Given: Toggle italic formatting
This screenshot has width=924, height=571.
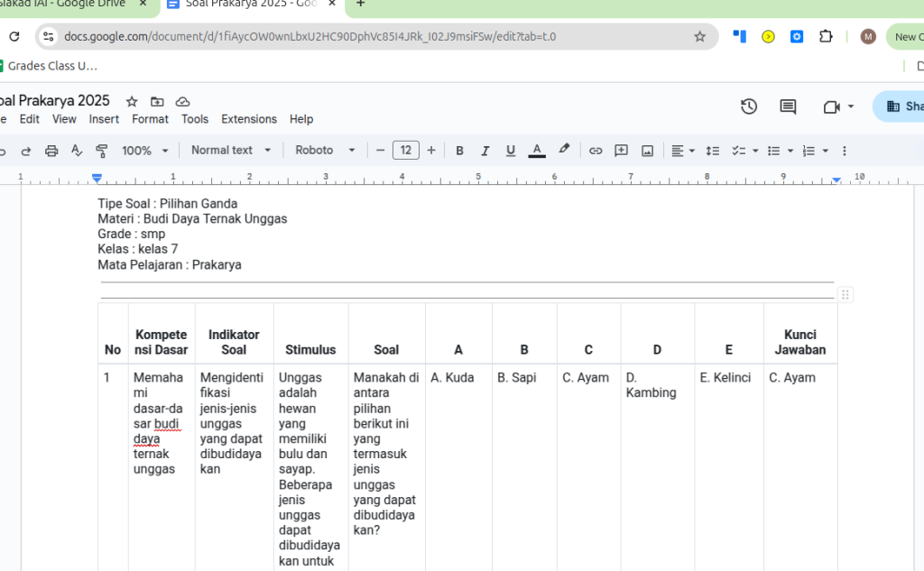Looking at the screenshot, I should pyautogui.click(x=485, y=151).
